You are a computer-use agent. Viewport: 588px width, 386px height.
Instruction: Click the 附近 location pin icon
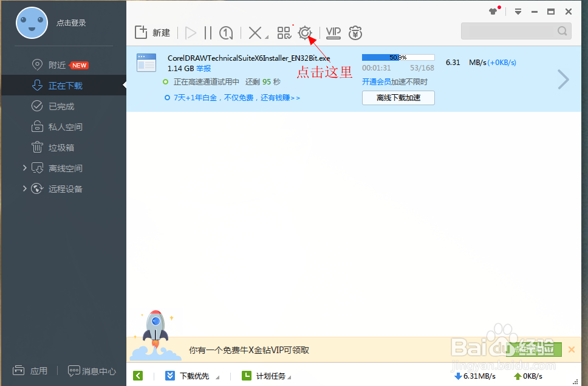[x=37, y=64]
